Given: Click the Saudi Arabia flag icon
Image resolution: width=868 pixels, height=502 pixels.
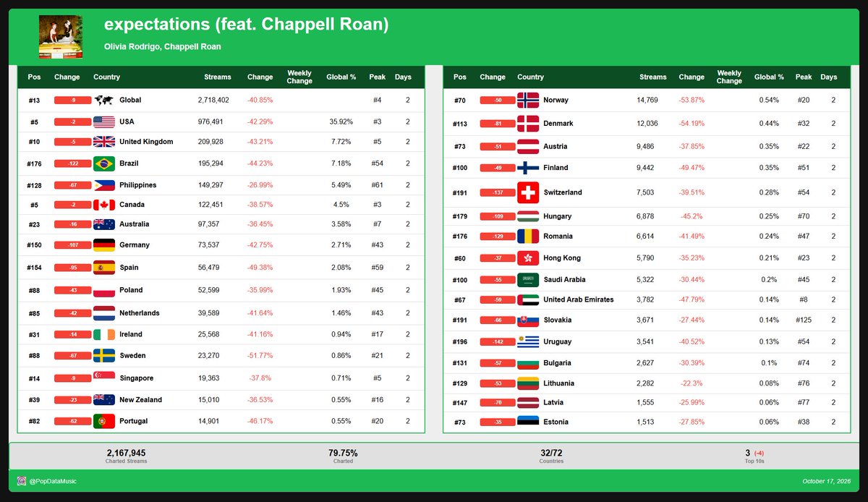Looking at the screenshot, I should click(x=528, y=280).
